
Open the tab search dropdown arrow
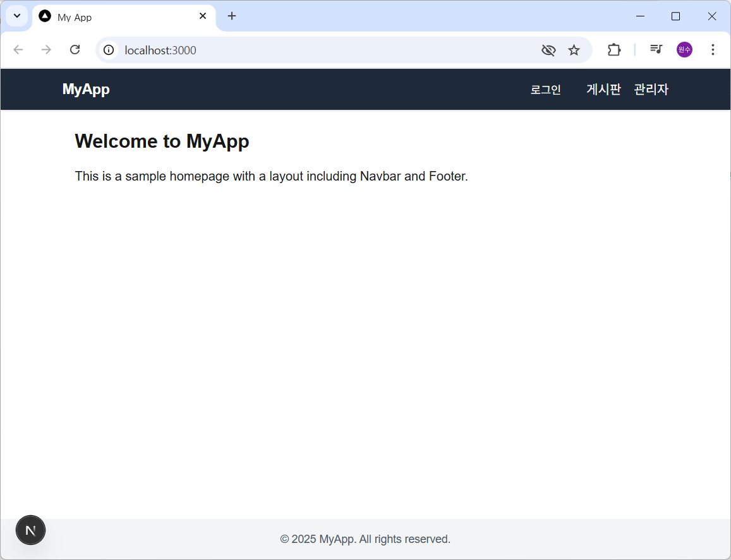(17, 16)
